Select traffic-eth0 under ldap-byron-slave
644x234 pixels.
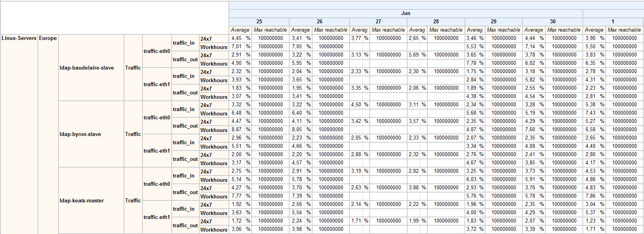point(157,118)
